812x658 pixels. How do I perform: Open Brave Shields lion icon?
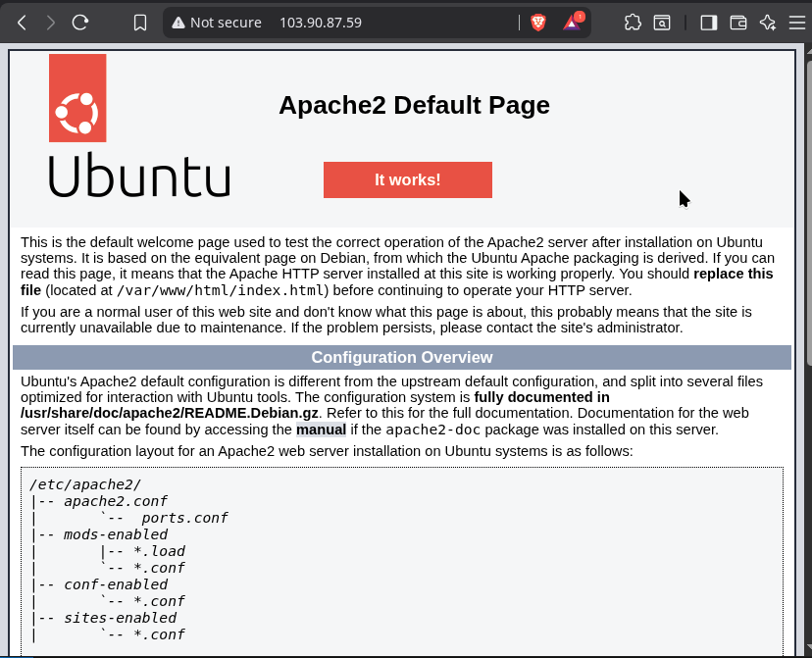click(x=537, y=23)
